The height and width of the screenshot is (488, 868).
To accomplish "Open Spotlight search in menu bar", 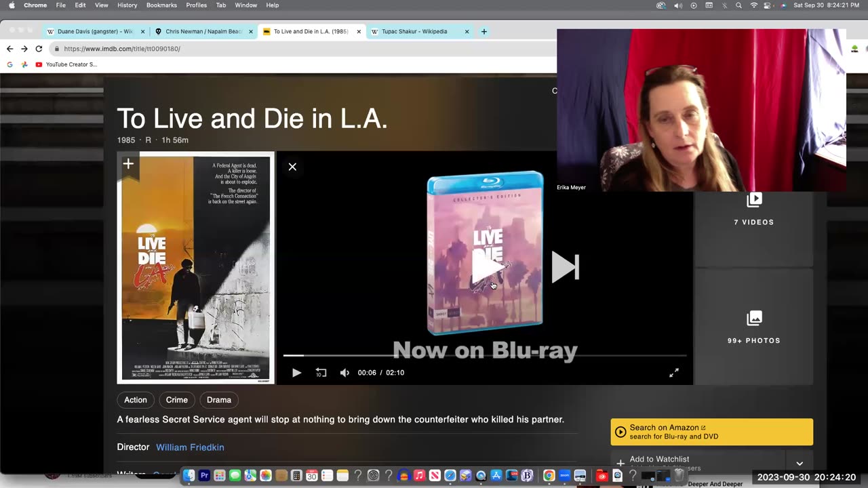I will (738, 5).
